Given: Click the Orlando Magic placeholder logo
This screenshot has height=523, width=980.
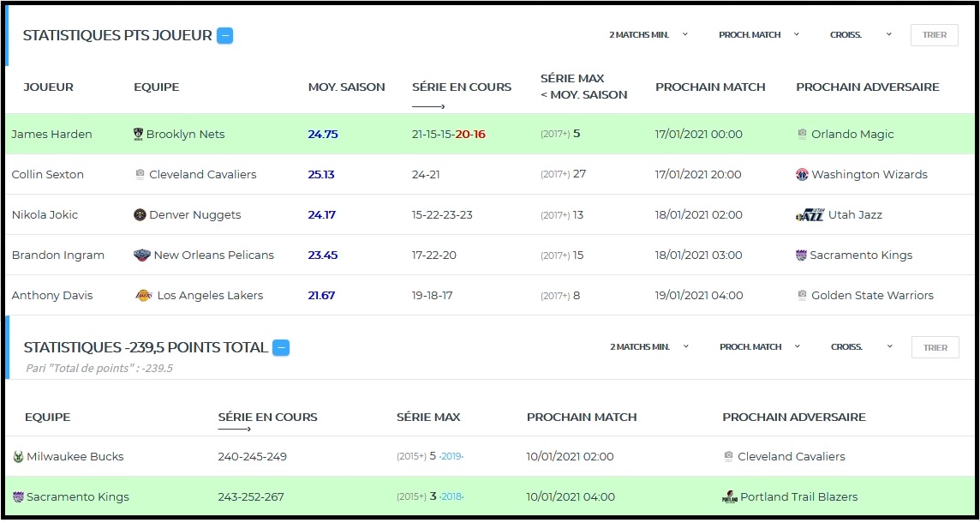Looking at the screenshot, I should click(x=802, y=134).
